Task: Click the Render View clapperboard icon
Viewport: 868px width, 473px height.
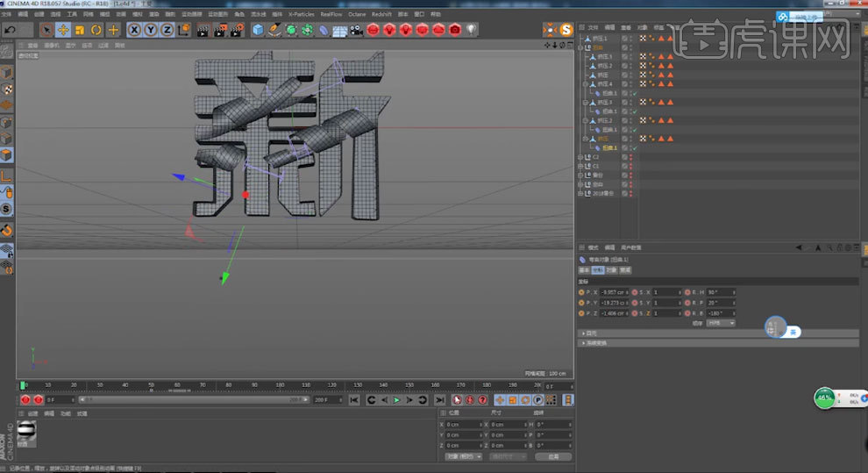Action: 203,30
